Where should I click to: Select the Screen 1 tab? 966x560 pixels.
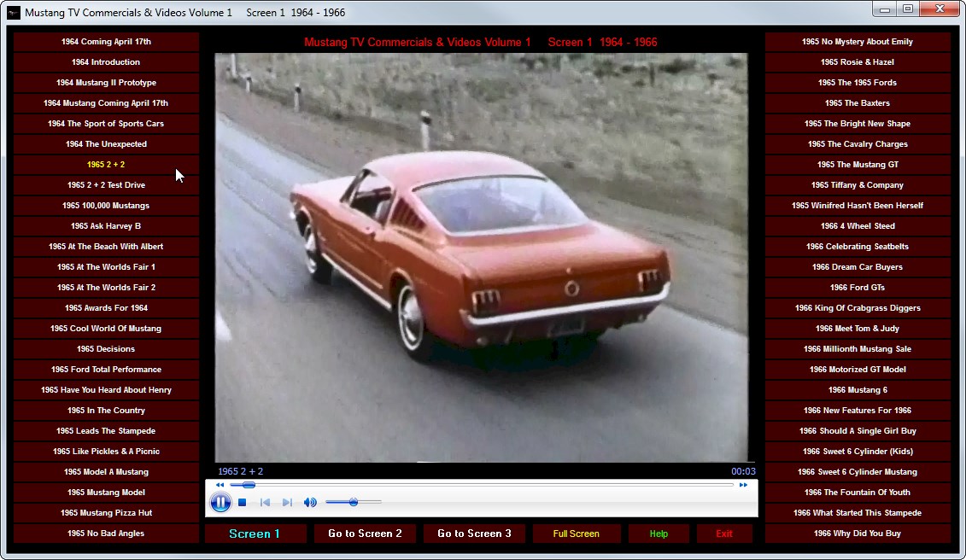pyautogui.click(x=255, y=534)
